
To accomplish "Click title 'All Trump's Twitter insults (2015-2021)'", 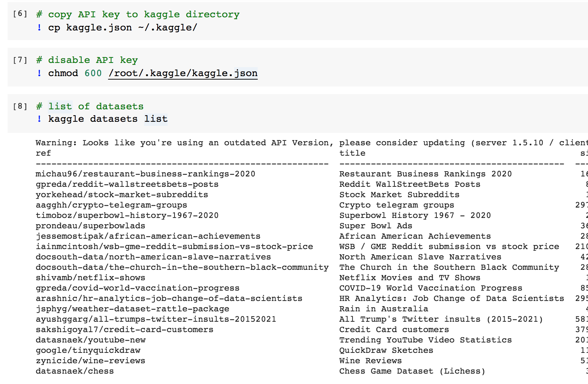I will (441, 319).
